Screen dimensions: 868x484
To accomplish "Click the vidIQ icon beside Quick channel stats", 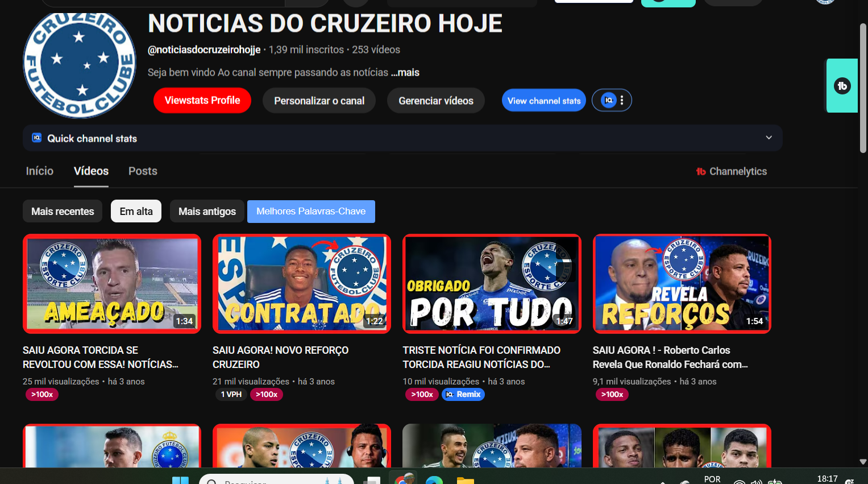I will [x=37, y=138].
